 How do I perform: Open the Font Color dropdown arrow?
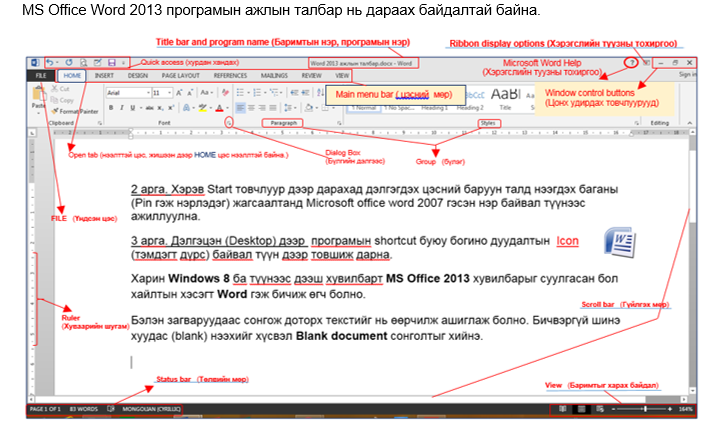pyautogui.click(x=228, y=108)
